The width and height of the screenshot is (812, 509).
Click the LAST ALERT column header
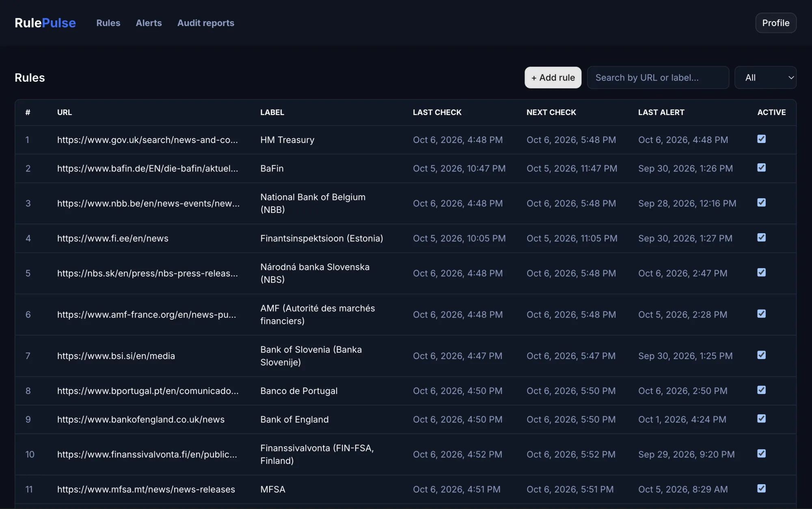[661, 112]
